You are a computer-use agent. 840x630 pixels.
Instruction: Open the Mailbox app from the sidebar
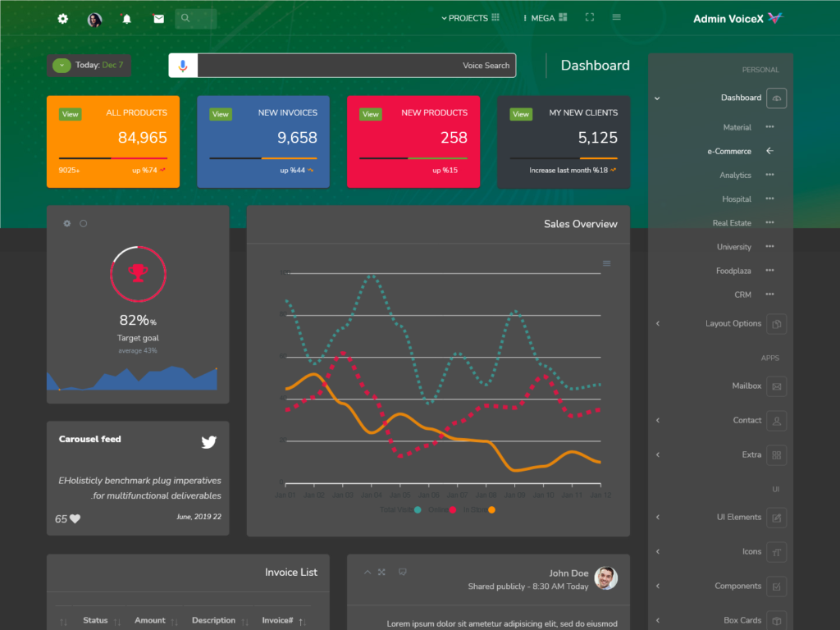747,386
